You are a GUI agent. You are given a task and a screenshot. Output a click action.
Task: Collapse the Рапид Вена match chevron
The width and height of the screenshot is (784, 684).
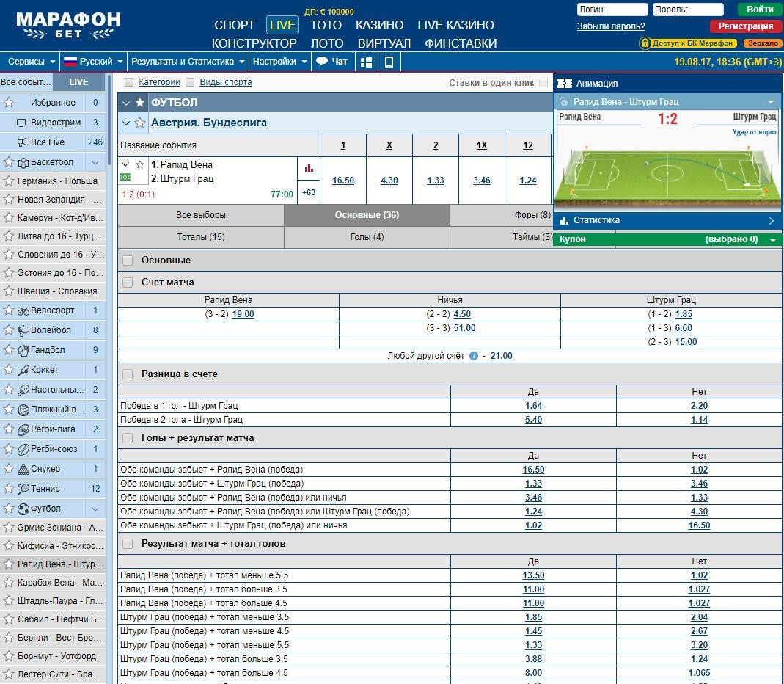click(126, 164)
